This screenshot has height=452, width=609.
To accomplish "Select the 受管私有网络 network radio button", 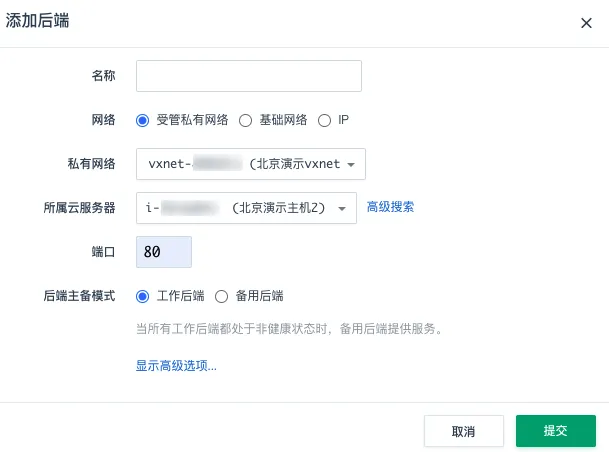I will pos(142,120).
